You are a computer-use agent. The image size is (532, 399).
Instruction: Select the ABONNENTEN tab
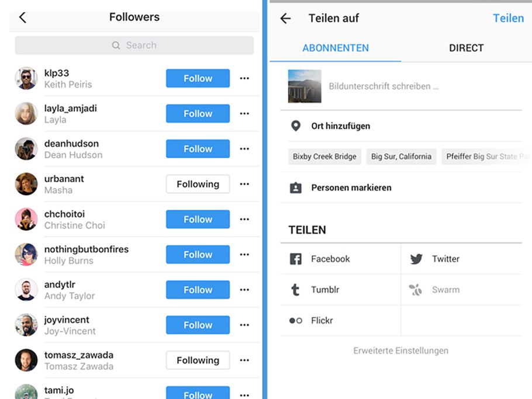[x=336, y=48]
